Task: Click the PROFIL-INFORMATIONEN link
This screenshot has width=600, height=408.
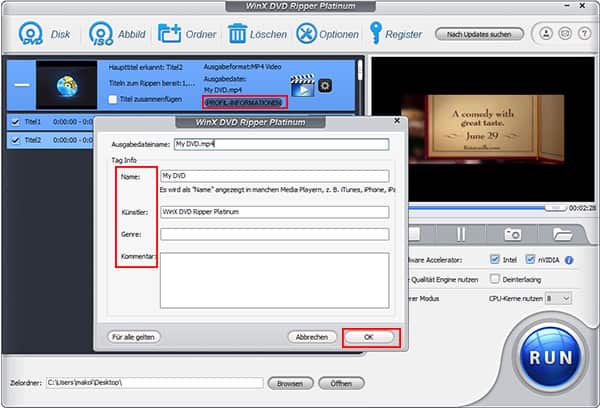Action: pos(244,103)
